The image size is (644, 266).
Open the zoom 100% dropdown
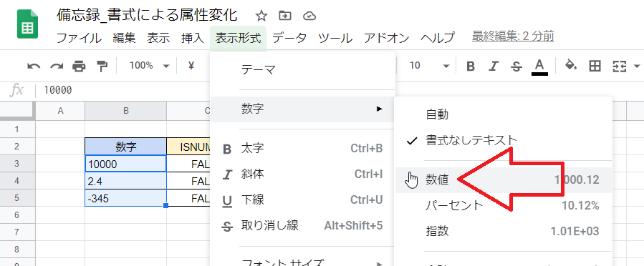click(x=150, y=66)
